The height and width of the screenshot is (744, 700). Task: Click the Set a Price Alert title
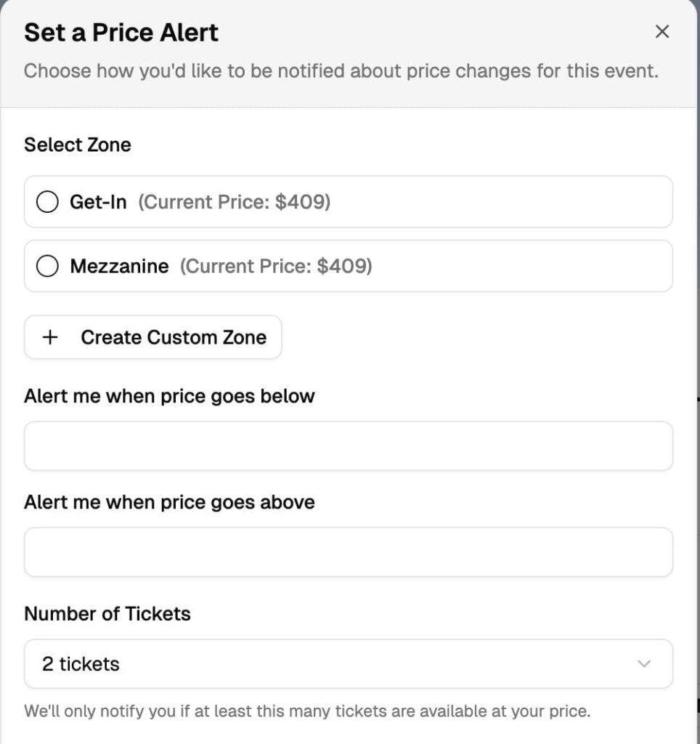click(121, 33)
